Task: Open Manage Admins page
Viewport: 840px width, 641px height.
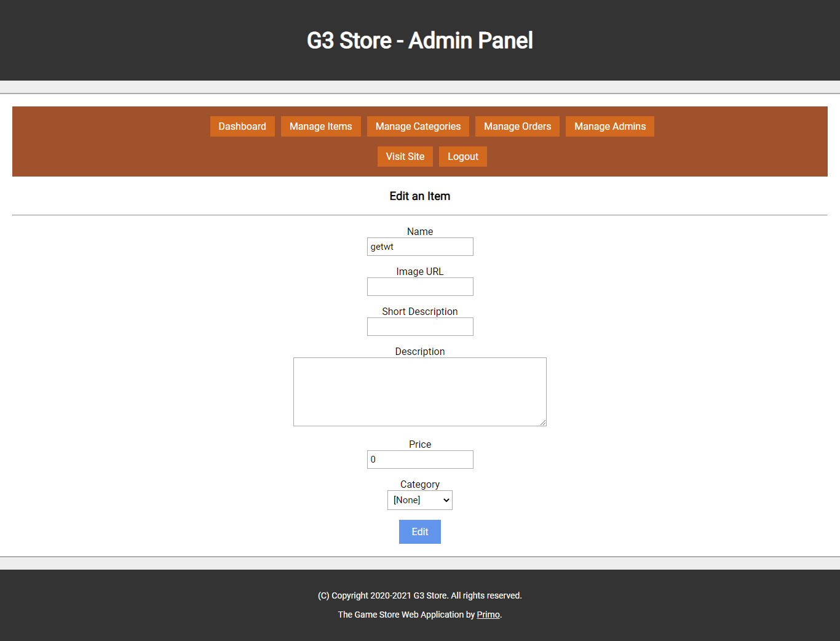Action: coord(610,126)
